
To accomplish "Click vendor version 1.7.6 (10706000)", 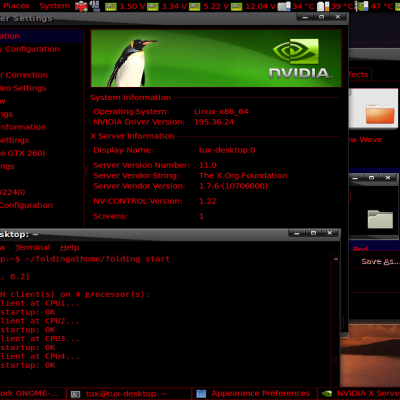I will click(x=233, y=186).
